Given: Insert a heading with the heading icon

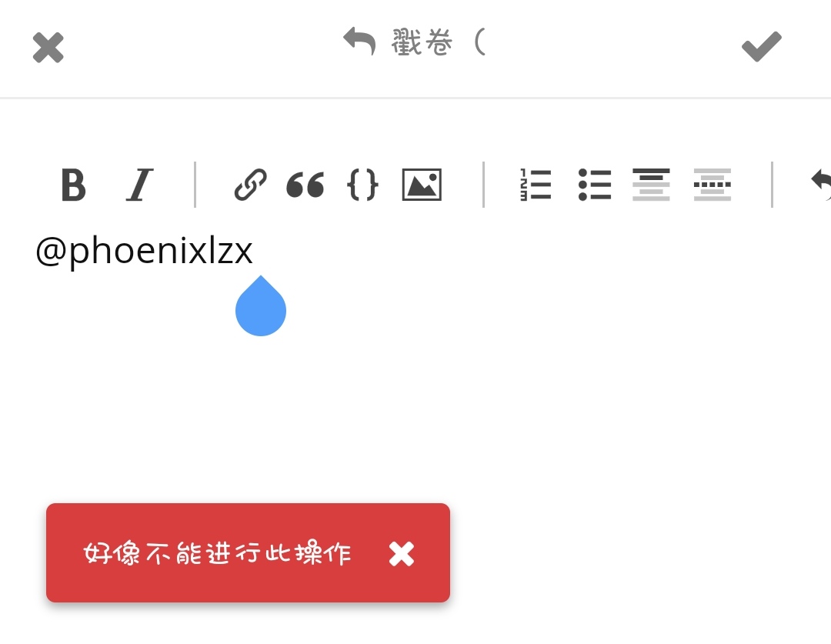Looking at the screenshot, I should pyautogui.click(x=652, y=185).
